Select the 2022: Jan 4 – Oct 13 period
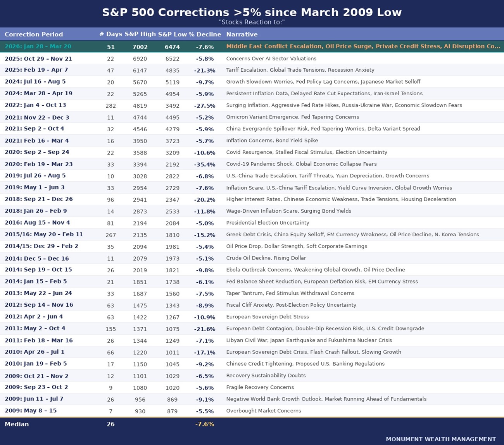This screenshot has width=504, height=445. (x=35, y=105)
